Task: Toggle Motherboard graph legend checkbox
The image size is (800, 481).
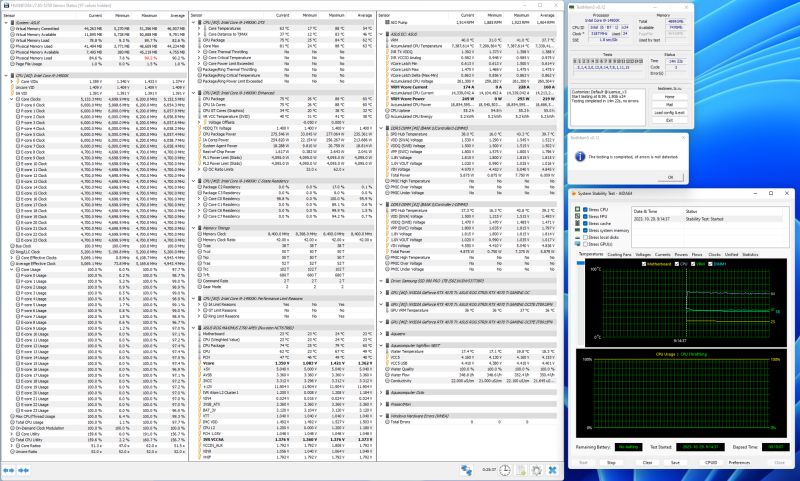Action: [x=644, y=264]
